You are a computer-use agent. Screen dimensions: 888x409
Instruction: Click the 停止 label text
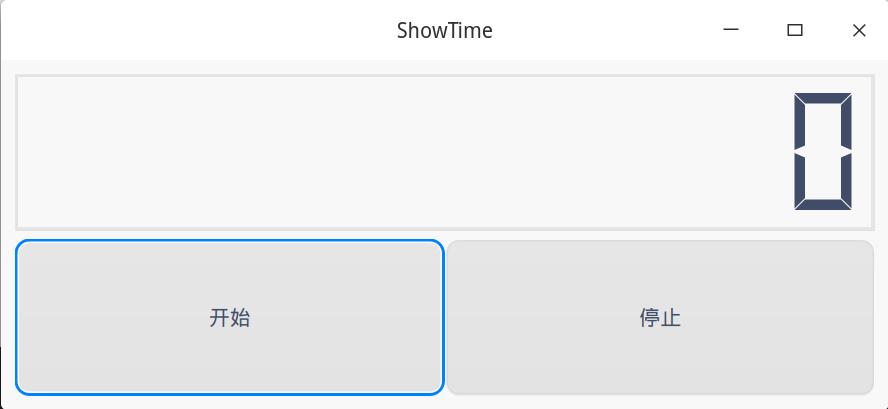(660, 318)
